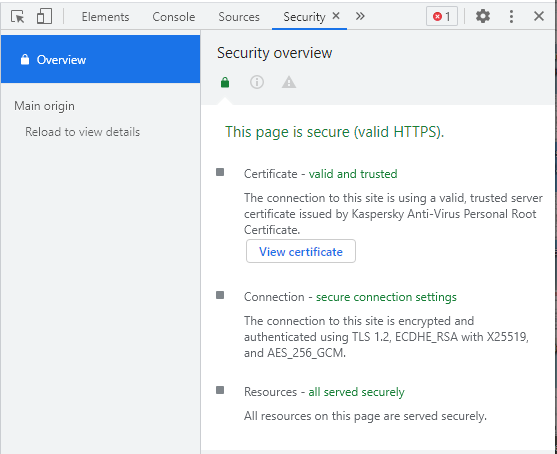Expand more tabs with the double-chevron

360,16
